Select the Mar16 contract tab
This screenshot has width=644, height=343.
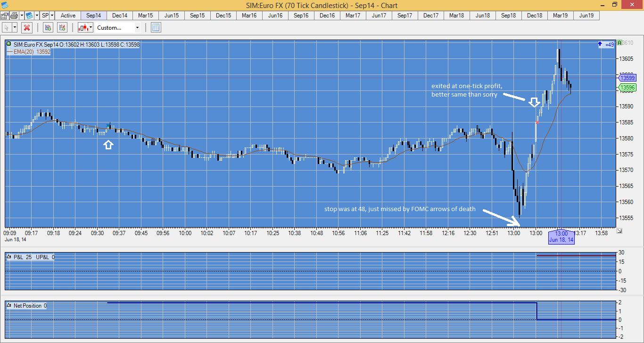249,16
